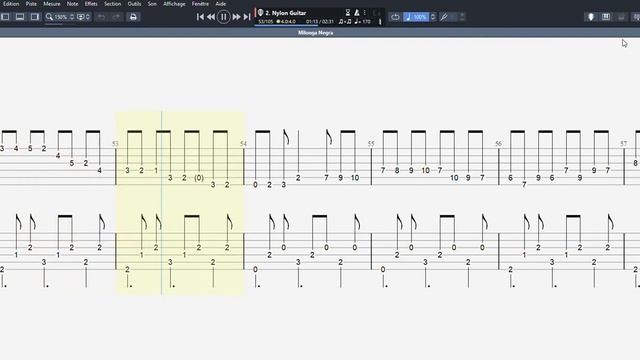This screenshot has width=640, height=360.
Task: Adjust the relative speed stepper arrows
Action: [433, 17]
